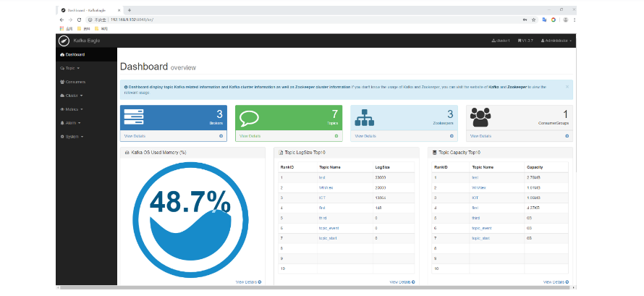Open the Chrome three-dot menu
Image resolution: width=644 pixels, height=296 pixels.
click(575, 20)
